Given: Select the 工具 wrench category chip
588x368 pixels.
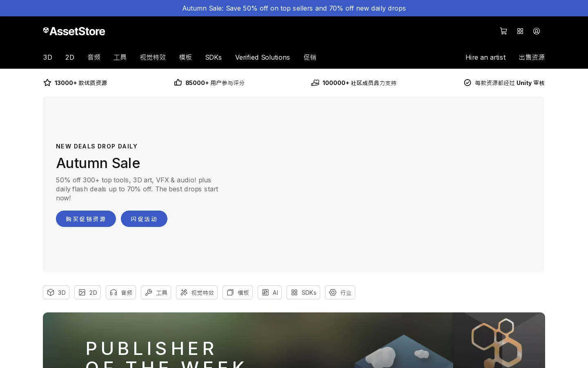Looking at the screenshot, I should tap(156, 292).
